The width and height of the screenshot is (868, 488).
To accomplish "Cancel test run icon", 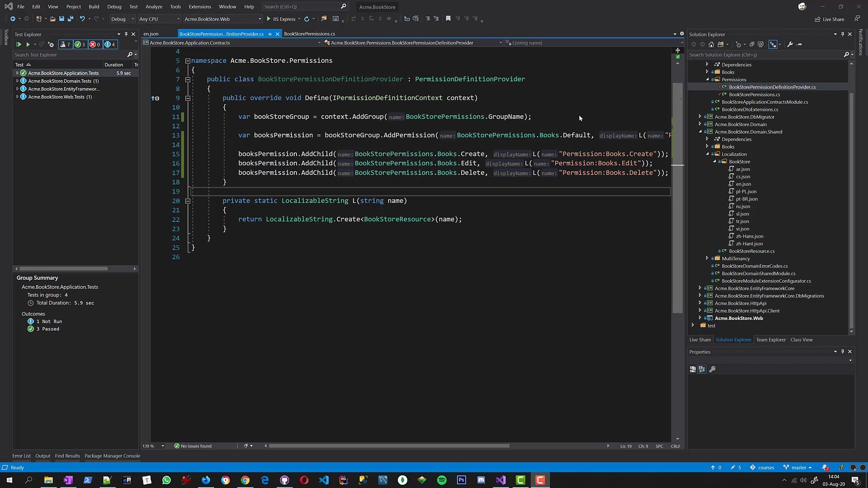I will 51,44.
